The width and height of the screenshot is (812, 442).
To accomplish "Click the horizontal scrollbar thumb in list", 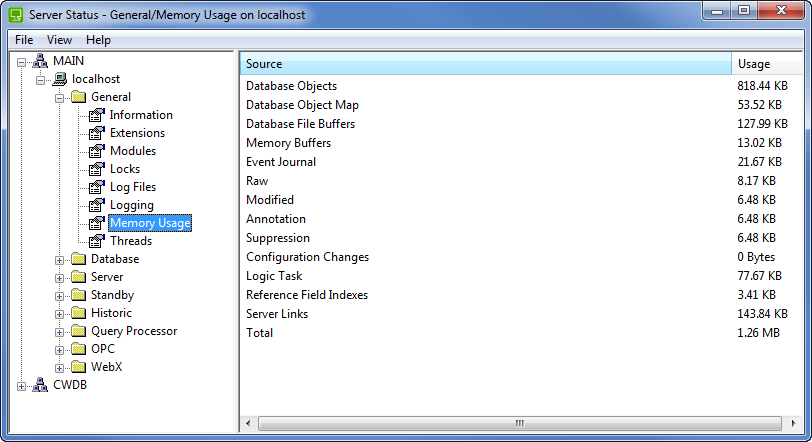I will point(518,424).
